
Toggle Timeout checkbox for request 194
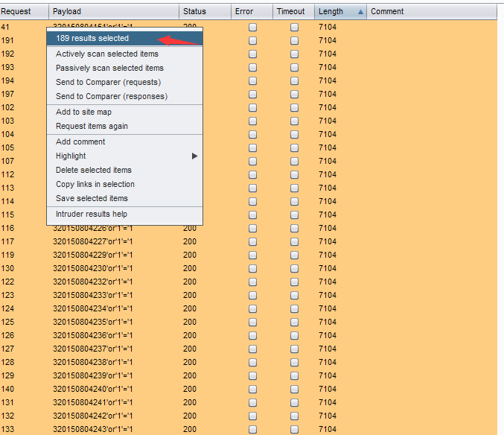coord(294,81)
